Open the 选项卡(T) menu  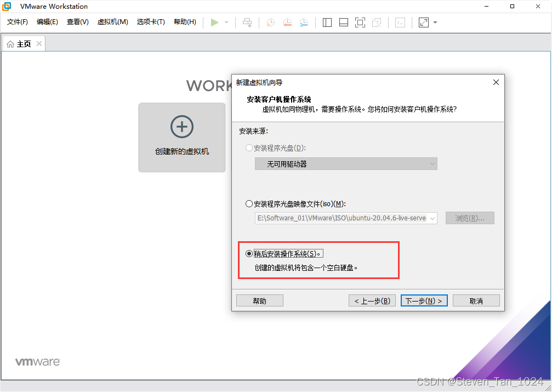click(x=151, y=22)
